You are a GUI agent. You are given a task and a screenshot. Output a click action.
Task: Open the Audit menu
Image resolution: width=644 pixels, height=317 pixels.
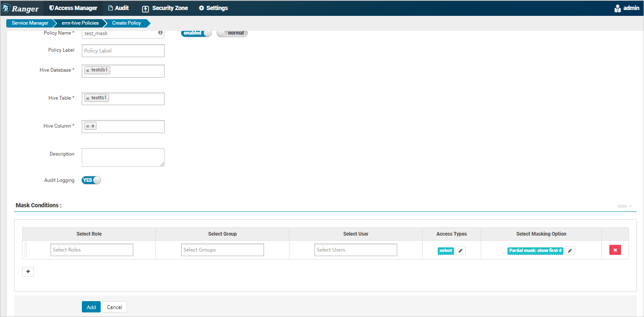pyautogui.click(x=118, y=8)
